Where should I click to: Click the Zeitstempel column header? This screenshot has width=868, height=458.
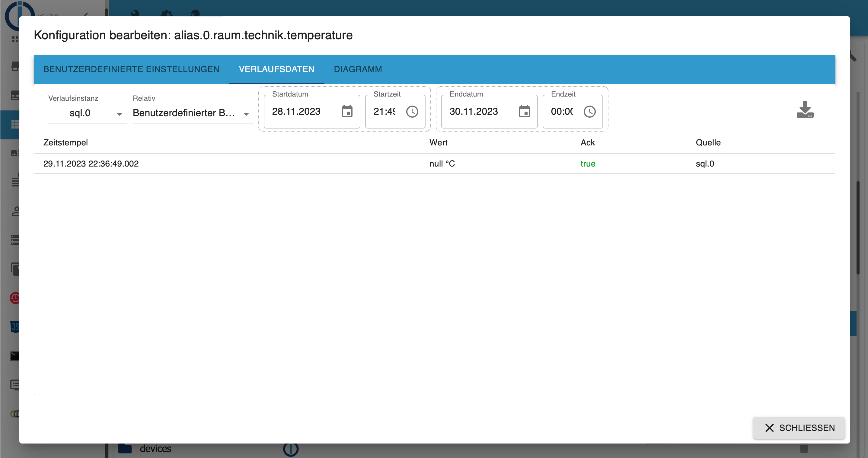coord(65,142)
